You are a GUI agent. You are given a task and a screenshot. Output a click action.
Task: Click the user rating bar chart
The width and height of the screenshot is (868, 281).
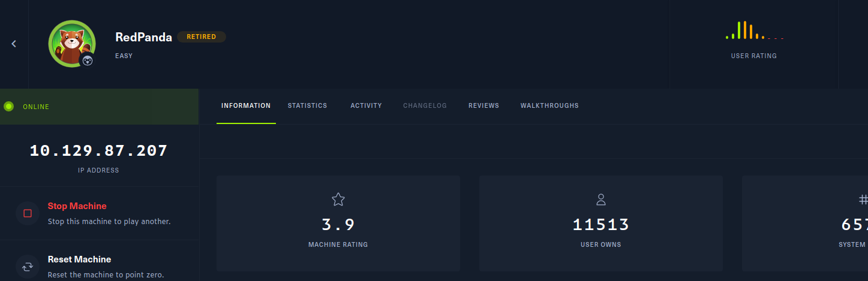[x=754, y=31]
